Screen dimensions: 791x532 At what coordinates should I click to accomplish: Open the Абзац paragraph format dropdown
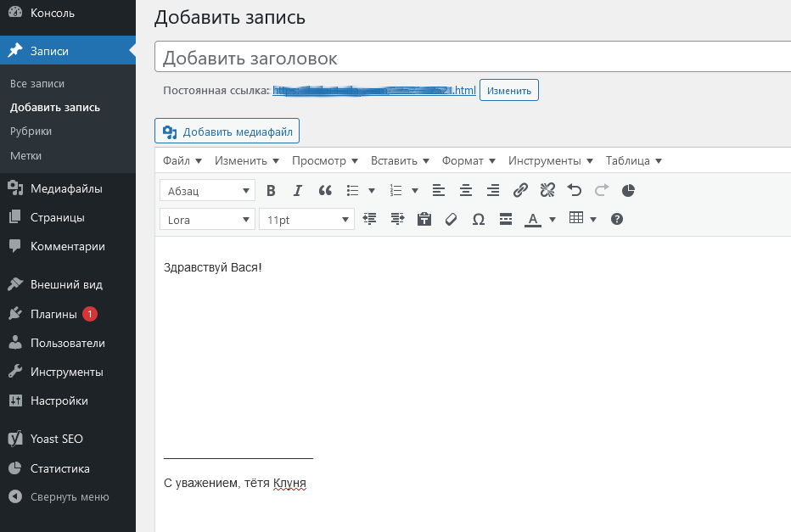tap(208, 191)
